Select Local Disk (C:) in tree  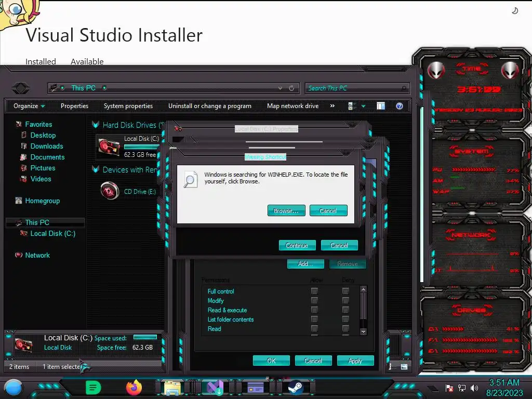coord(52,233)
